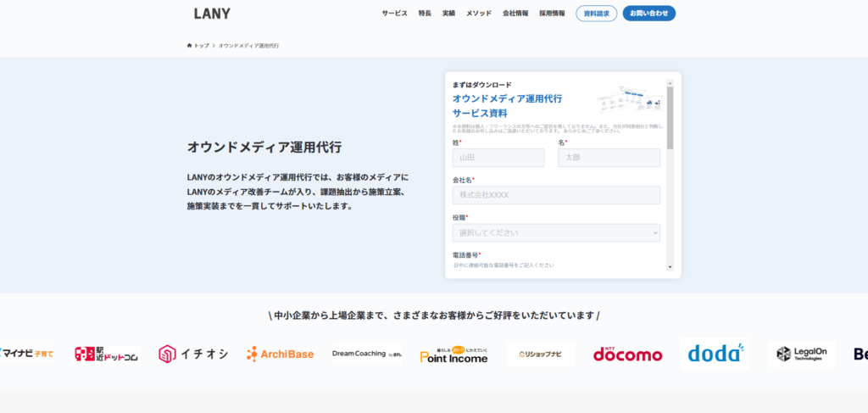The width and height of the screenshot is (868, 413).
Task: Click the ArchiBase logo
Action: pos(280,354)
